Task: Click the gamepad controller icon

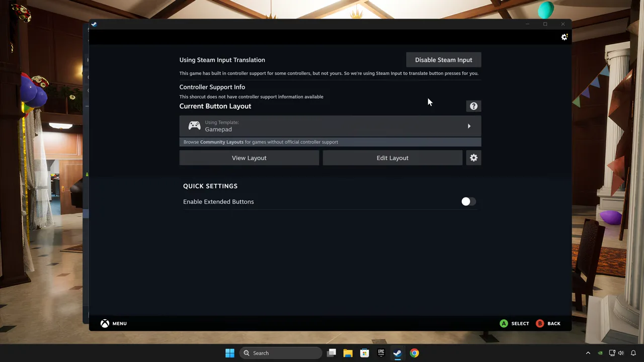Action: click(x=194, y=126)
